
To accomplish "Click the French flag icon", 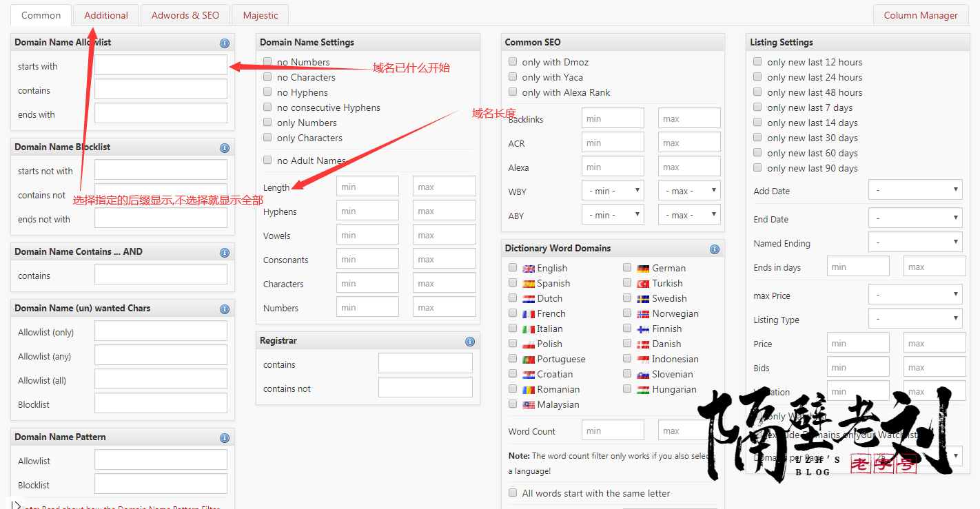I will [x=529, y=314].
